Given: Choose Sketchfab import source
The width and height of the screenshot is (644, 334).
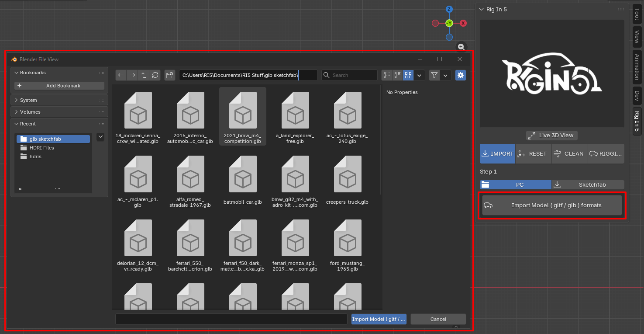Looking at the screenshot, I should [x=588, y=185].
